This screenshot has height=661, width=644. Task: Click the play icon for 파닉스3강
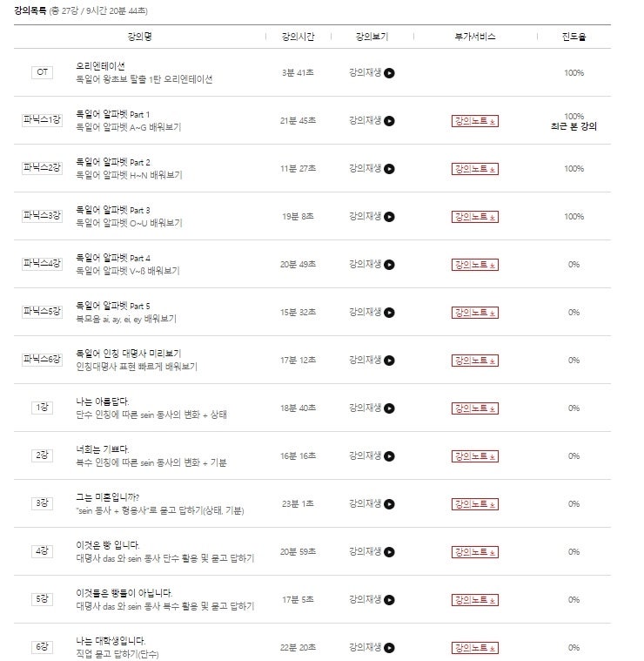(x=389, y=217)
